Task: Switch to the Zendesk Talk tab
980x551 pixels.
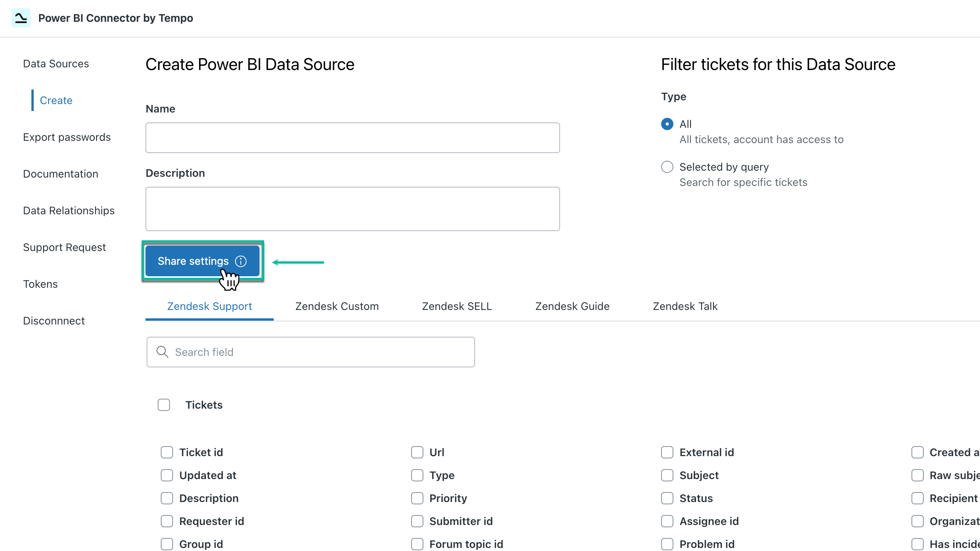Action: 685,306
